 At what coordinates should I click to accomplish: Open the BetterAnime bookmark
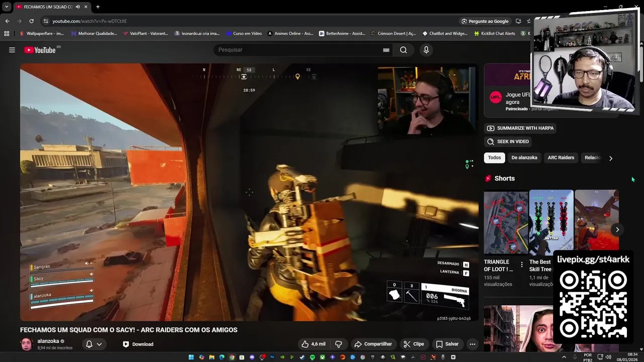click(x=342, y=33)
